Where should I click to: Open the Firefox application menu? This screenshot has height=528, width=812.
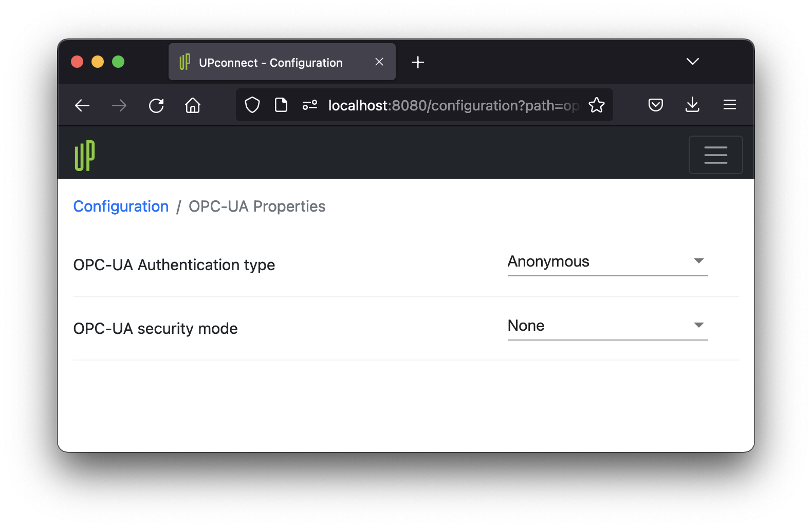click(729, 105)
